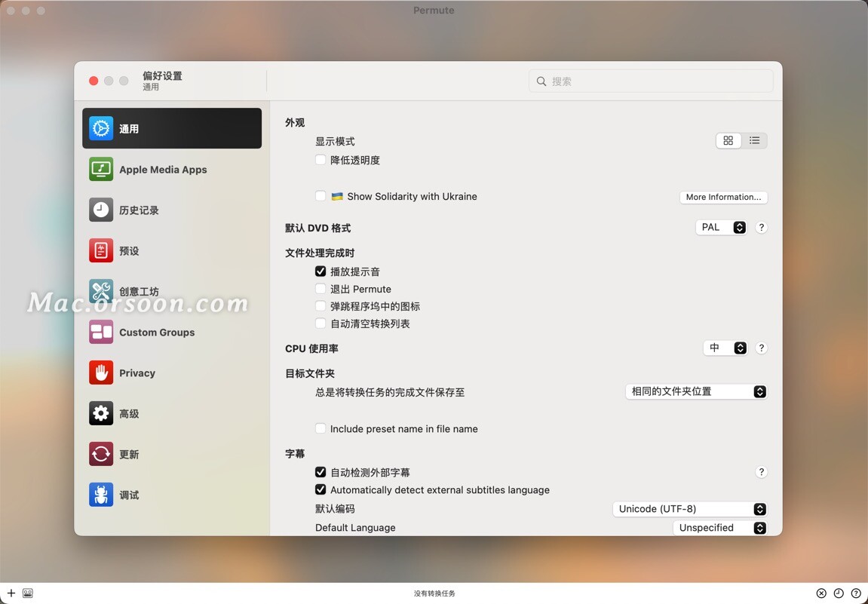
Task: Open the 相同的文件夹位置 destination dropdown
Action: (x=696, y=391)
